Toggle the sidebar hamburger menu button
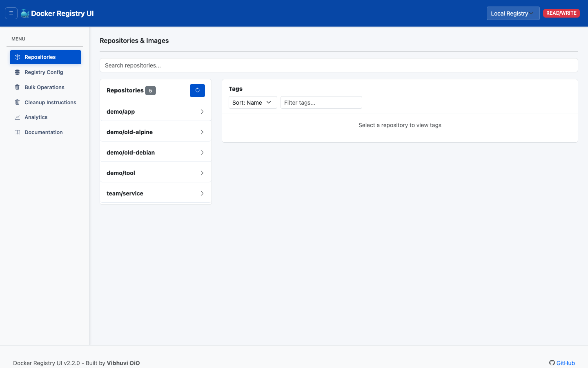Image resolution: width=588 pixels, height=368 pixels. pos(11,13)
